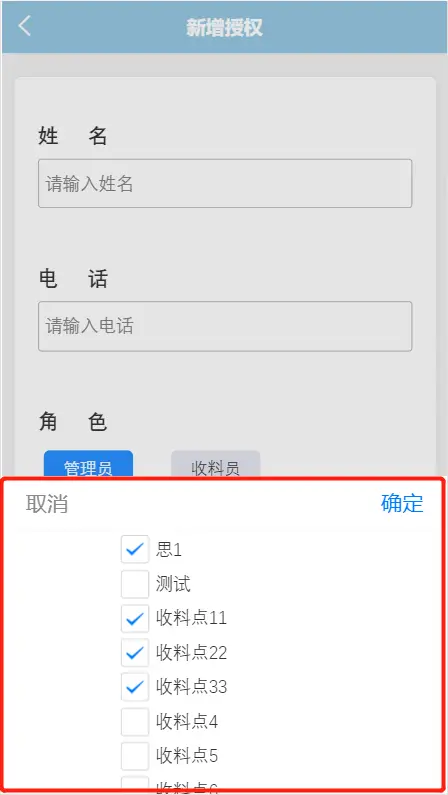Viewport: 448px width, 795px height.
Task: Select the 管理员 role
Action: click(x=88, y=464)
